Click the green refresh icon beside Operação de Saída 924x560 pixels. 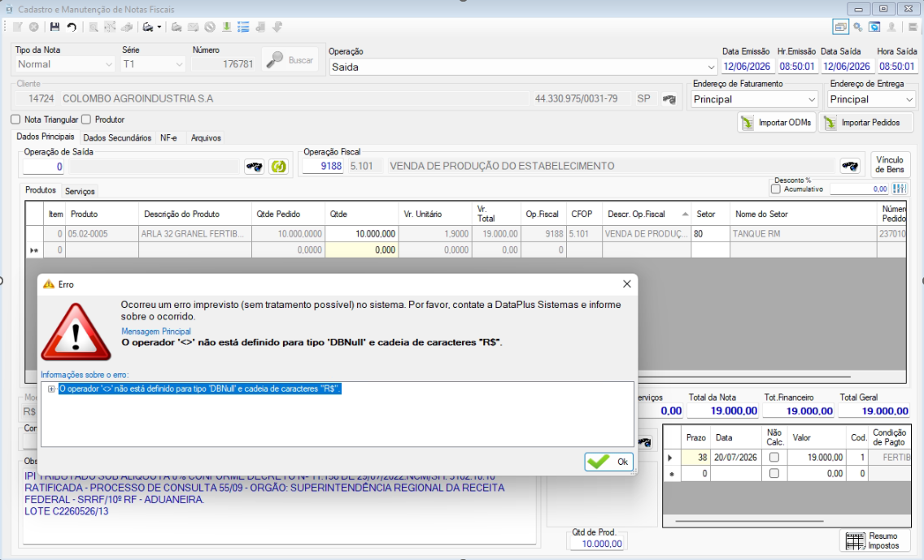[278, 167]
